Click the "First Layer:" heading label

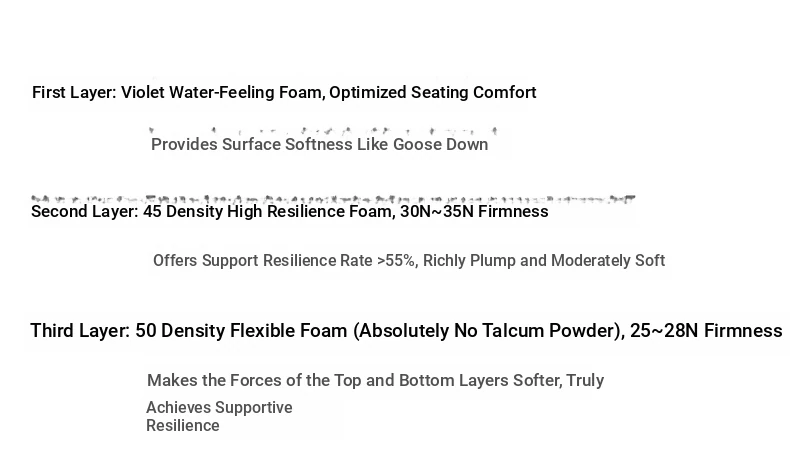point(74,93)
